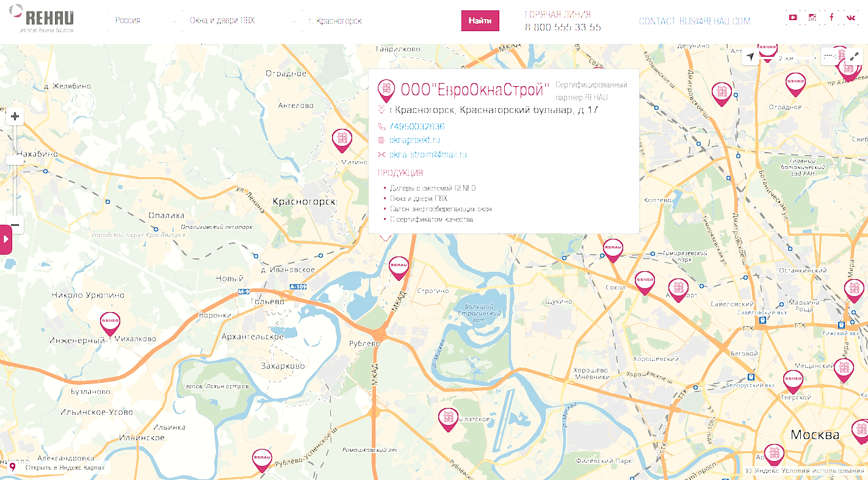Visit the oknaproekt.ru website link
Screen dimensions: 868x480
click(414, 140)
